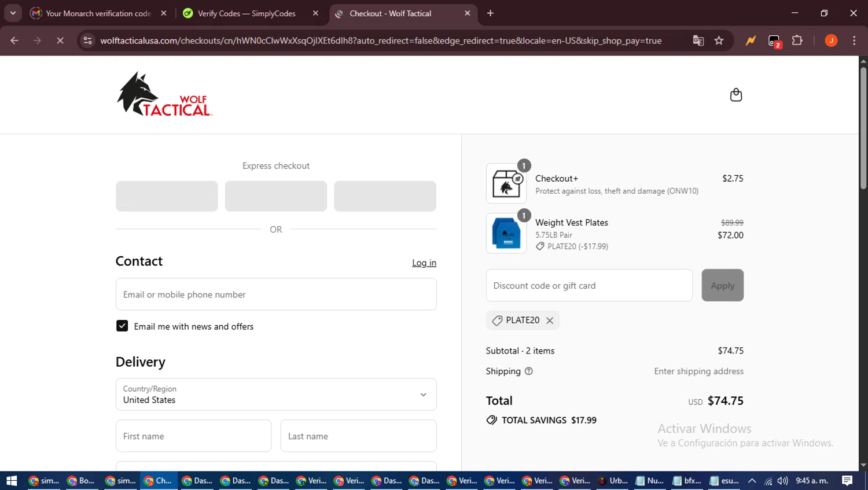Click the address bar URL
This screenshot has width=868, height=490.
click(381, 40)
